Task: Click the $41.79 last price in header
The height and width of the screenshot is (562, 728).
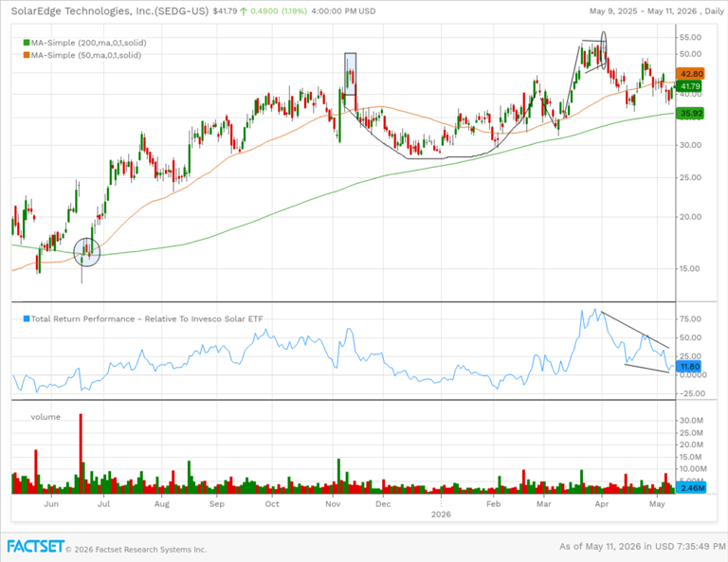Action: click(225, 11)
